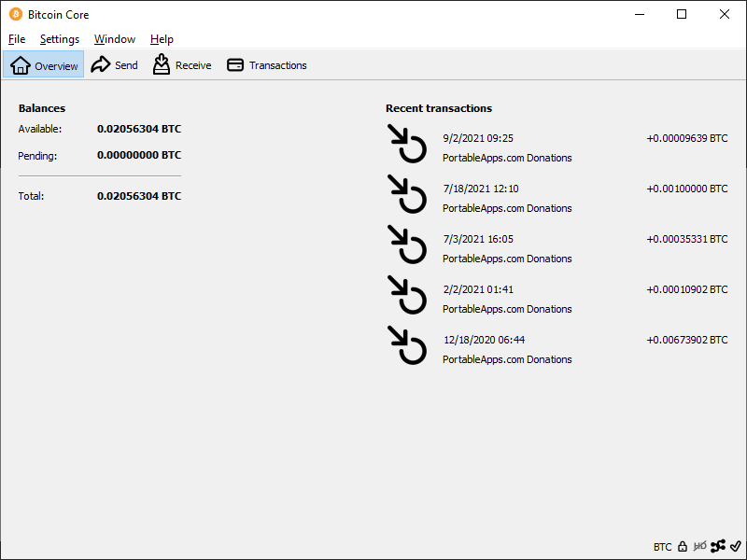747x560 pixels.
Task: Click the Receive inbox icon
Action: click(x=162, y=65)
